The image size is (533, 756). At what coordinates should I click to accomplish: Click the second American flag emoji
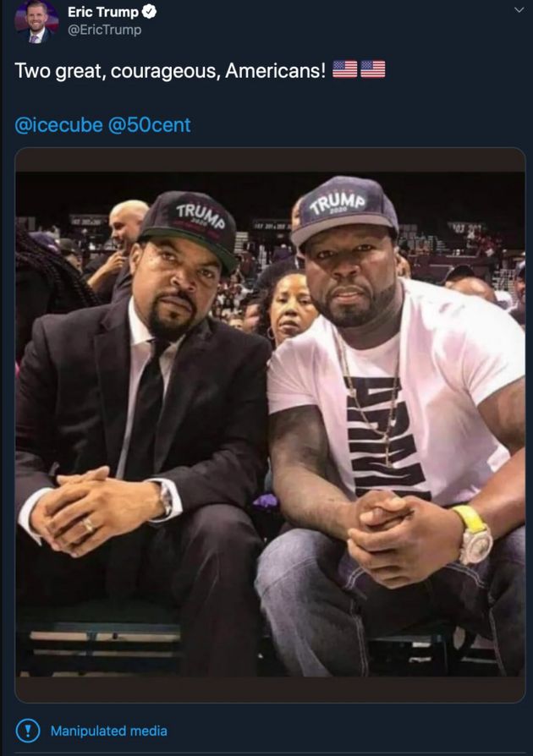click(x=373, y=70)
